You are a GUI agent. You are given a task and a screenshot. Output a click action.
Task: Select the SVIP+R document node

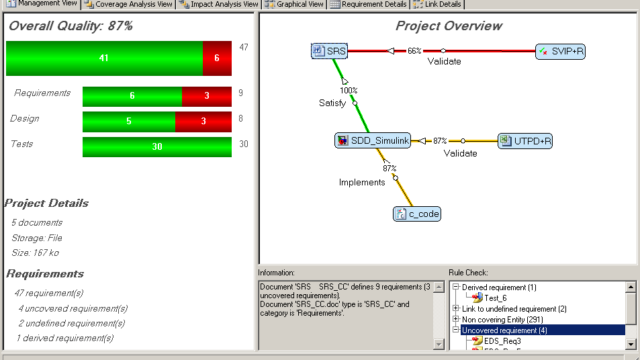click(x=560, y=51)
